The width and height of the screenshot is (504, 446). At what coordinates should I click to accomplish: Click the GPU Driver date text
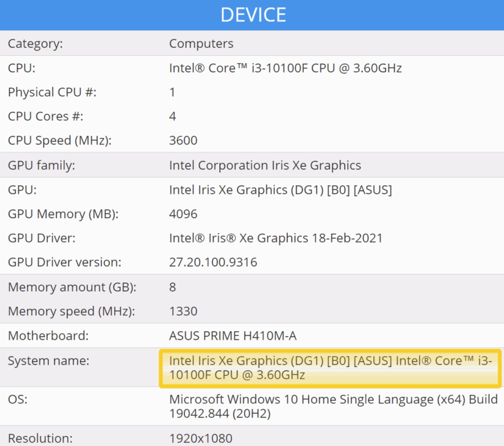click(x=276, y=238)
